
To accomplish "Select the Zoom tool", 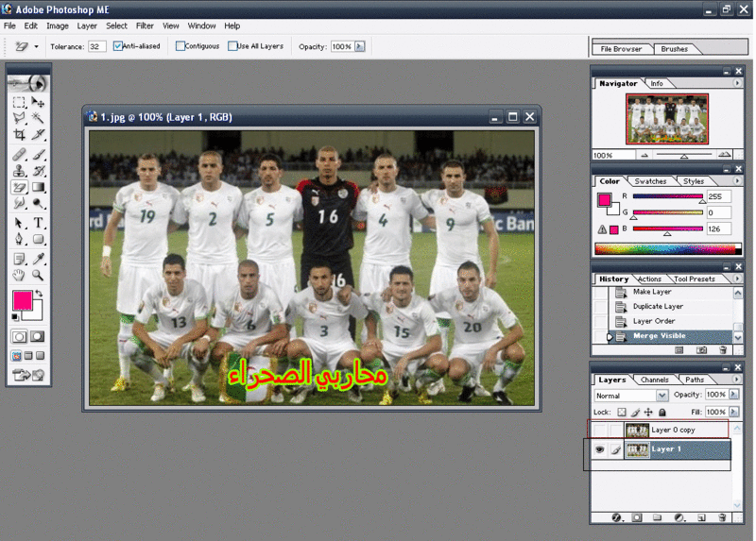I will (x=38, y=275).
